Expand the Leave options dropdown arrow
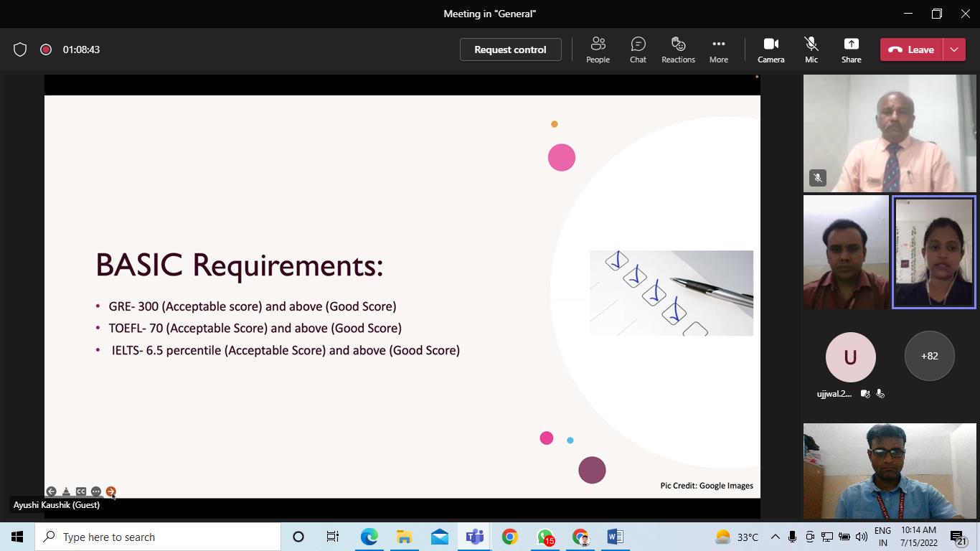Screen dimensions: 980x551 click(x=954, y=50)
